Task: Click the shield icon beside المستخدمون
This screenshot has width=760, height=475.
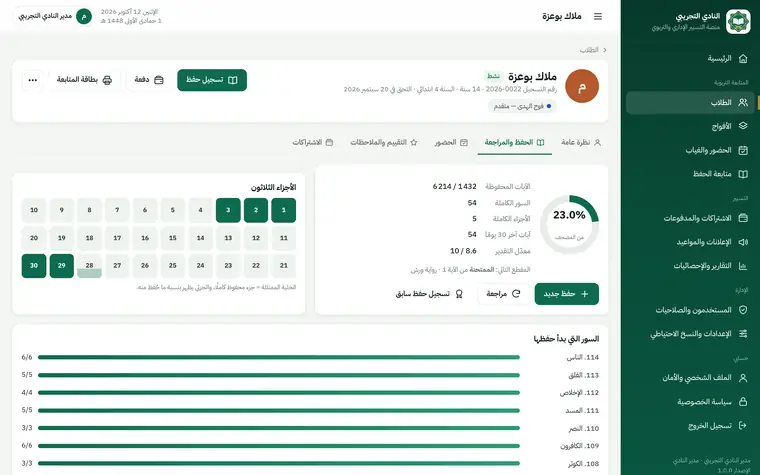Action: 743,310
